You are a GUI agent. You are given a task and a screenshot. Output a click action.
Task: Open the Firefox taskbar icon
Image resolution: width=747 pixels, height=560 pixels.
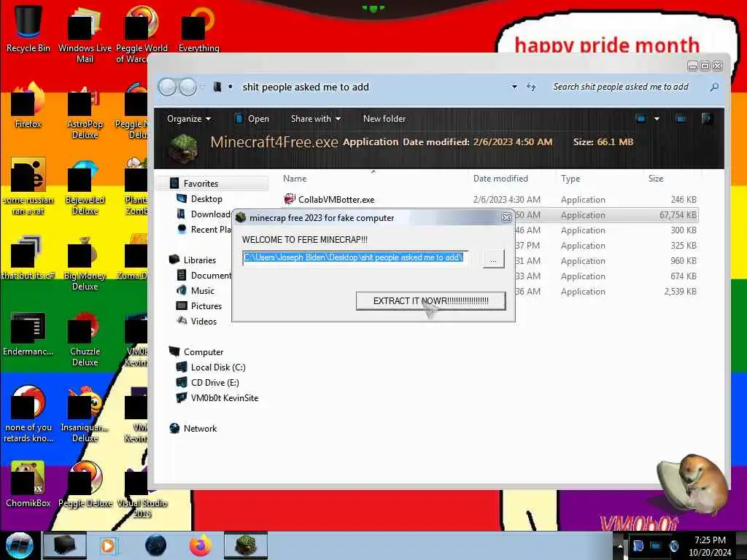pos(200,545)
